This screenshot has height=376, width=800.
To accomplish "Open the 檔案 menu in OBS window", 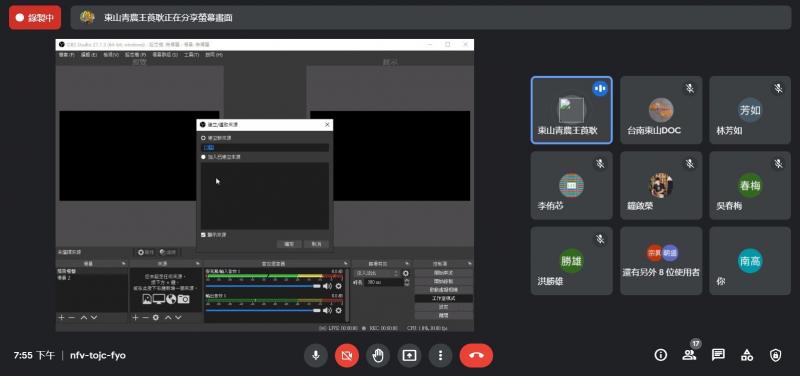I will click(x=66, y=55).
